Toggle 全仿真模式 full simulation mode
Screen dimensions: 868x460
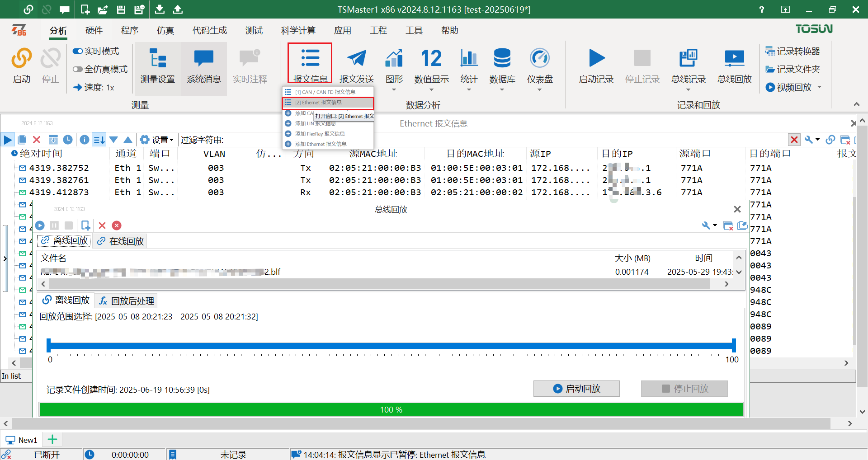(x=100, y=69)
